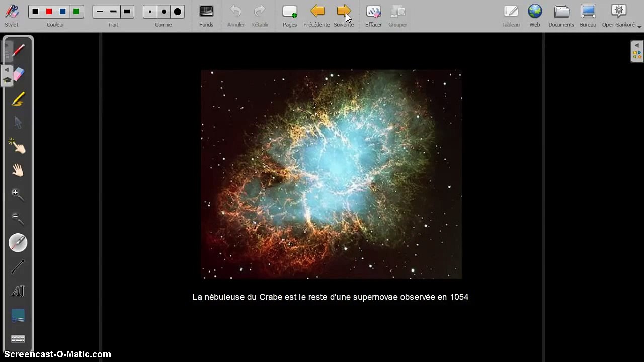Choose the blue pen color

point(62,12)
